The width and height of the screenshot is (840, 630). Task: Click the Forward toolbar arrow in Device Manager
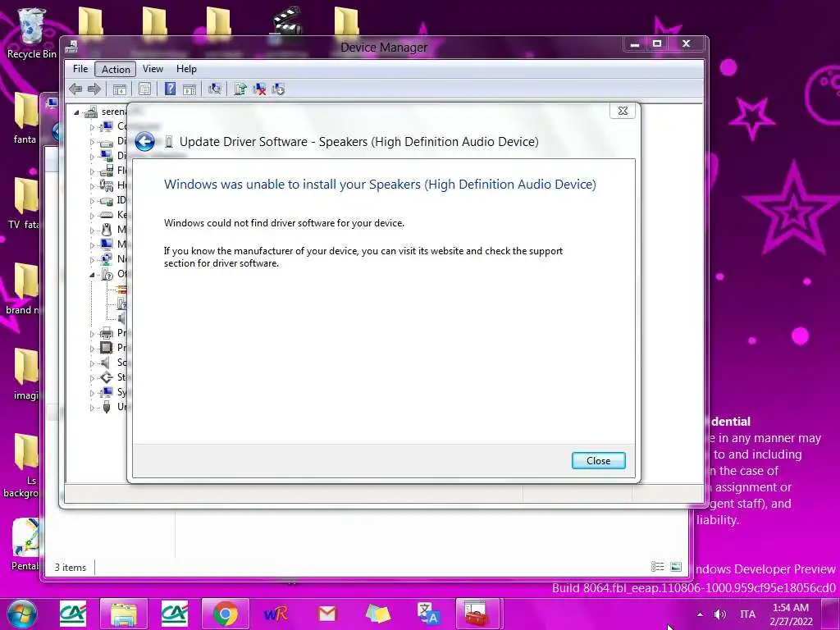tap(94, 89)
